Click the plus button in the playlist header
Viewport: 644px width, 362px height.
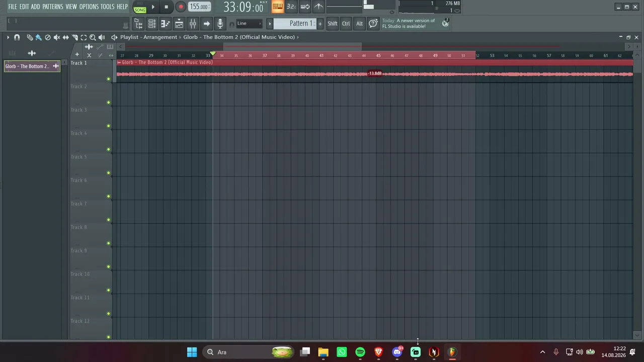(x=77, y=55)
